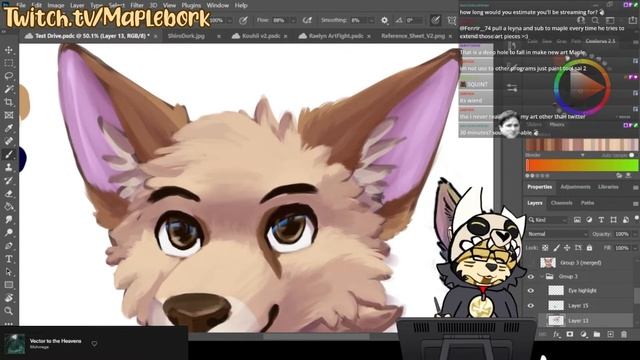Create a new layer group
Image resolution: width=640 pixels, height=360 pixels.
tap(597, 334)
